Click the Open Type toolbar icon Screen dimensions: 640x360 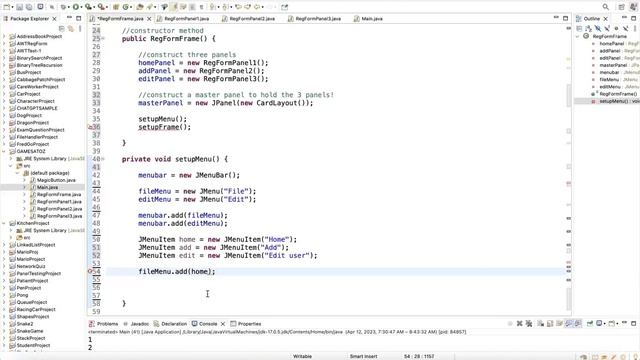click(140, 7)
